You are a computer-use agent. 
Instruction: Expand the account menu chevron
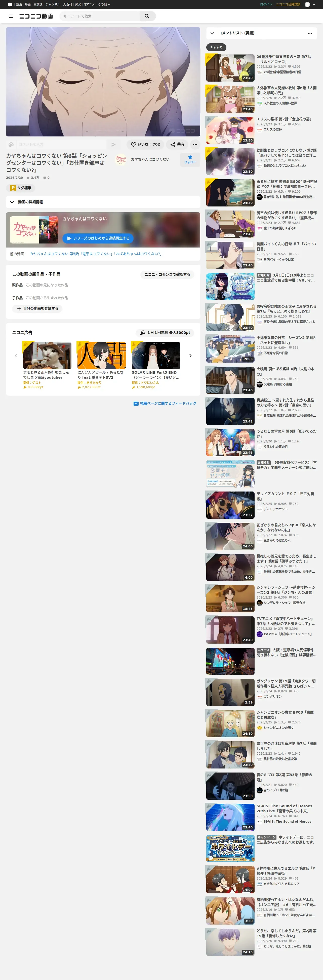click(314, 5)
